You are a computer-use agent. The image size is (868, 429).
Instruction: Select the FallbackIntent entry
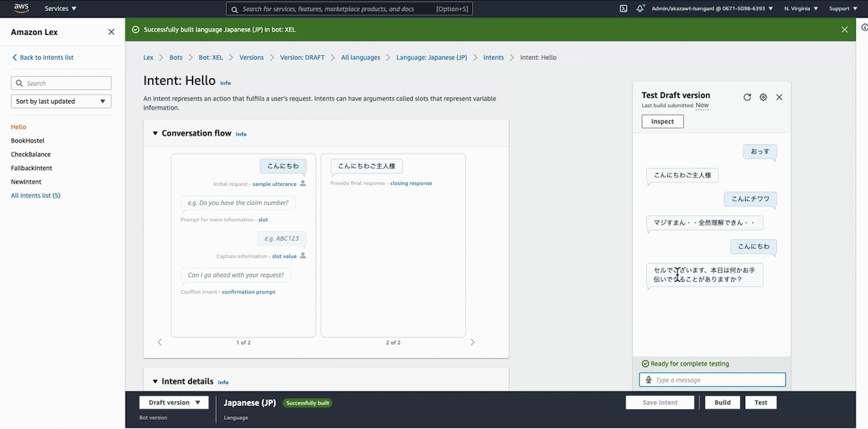[x=31, y=168]
